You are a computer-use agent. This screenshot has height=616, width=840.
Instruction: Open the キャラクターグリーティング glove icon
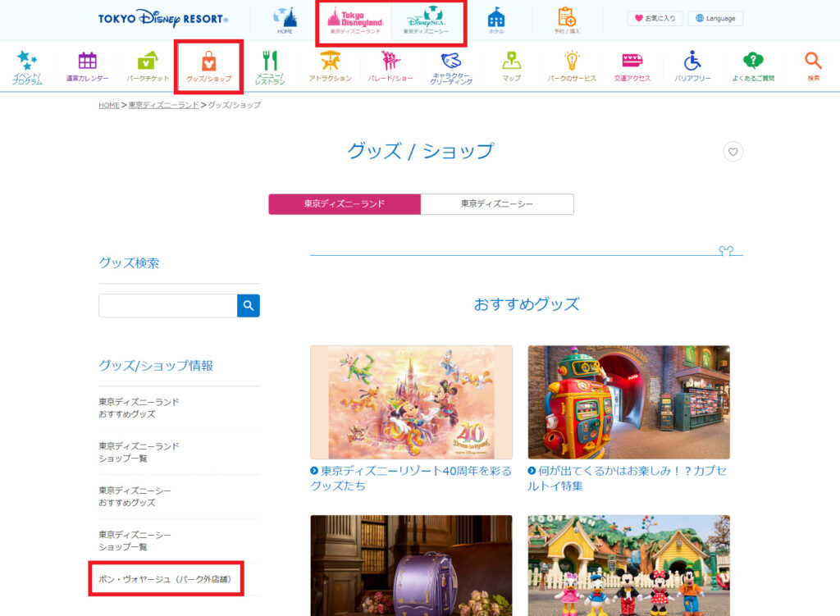[x=451, y=67]
